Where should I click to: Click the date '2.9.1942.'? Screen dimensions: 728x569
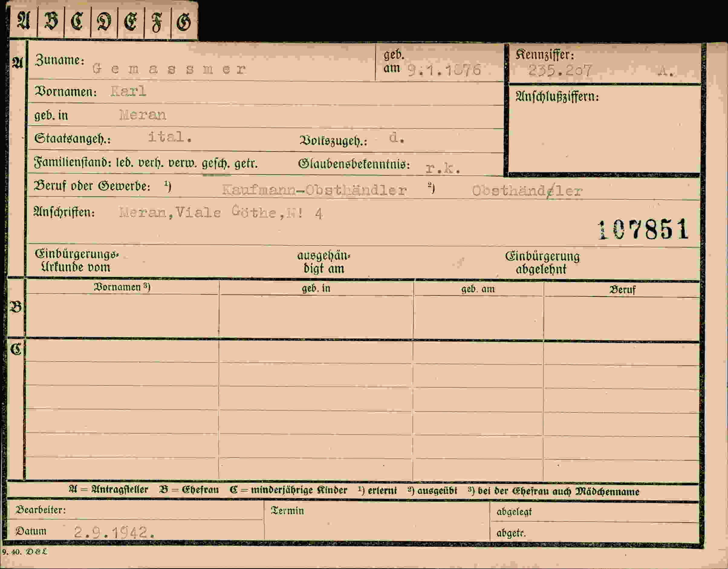pos(114,532)
